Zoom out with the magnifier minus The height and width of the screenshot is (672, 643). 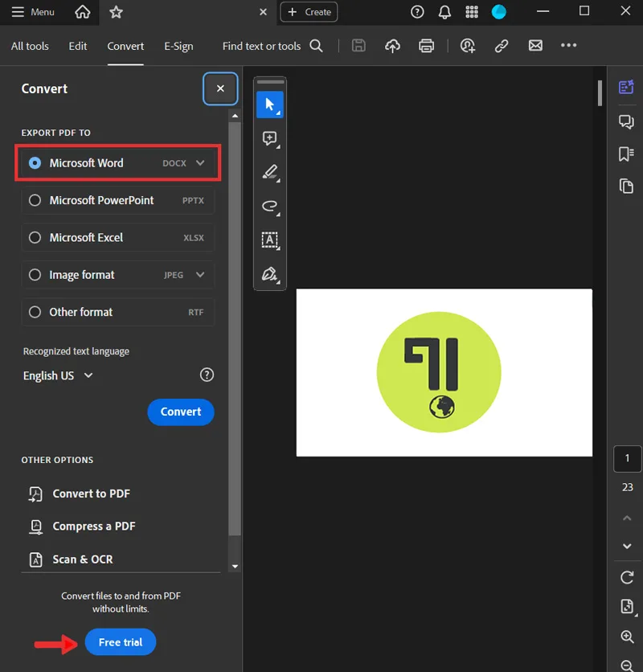click(627, 666)
